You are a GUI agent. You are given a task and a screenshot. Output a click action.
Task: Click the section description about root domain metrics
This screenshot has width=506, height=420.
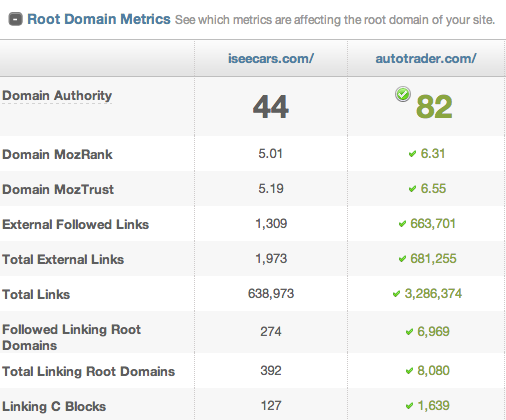tap(335, 20)
